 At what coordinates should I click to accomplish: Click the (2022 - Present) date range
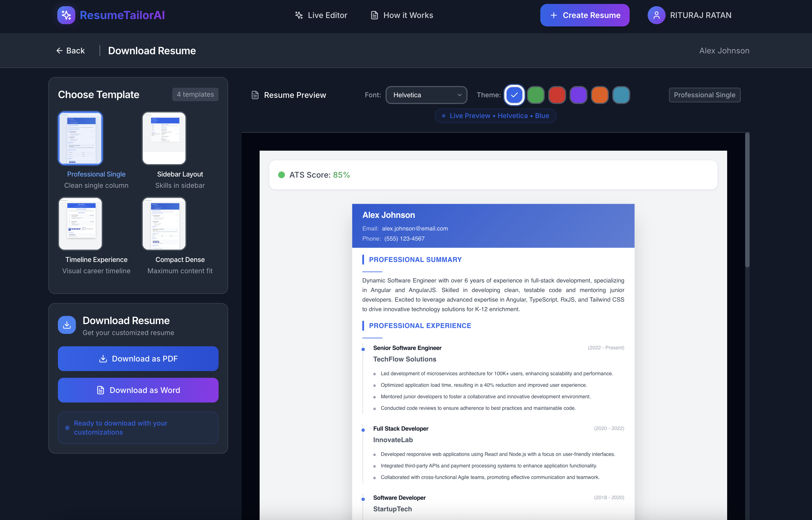click(606, 348)
